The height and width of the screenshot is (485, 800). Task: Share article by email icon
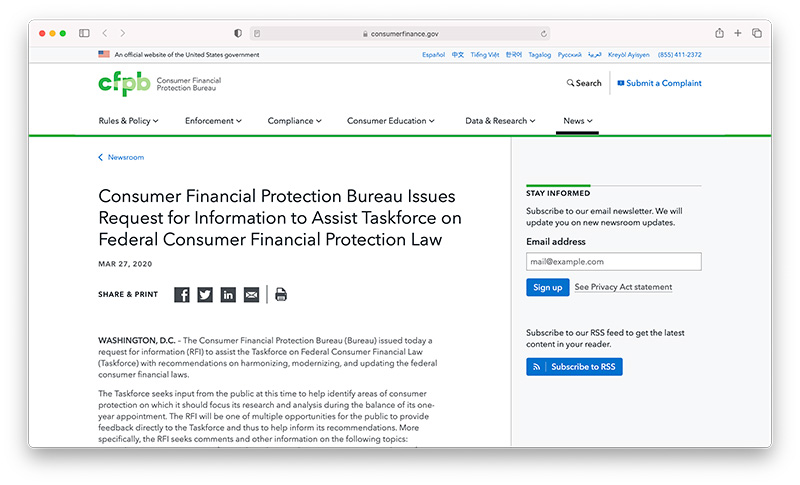coord(251,295)
